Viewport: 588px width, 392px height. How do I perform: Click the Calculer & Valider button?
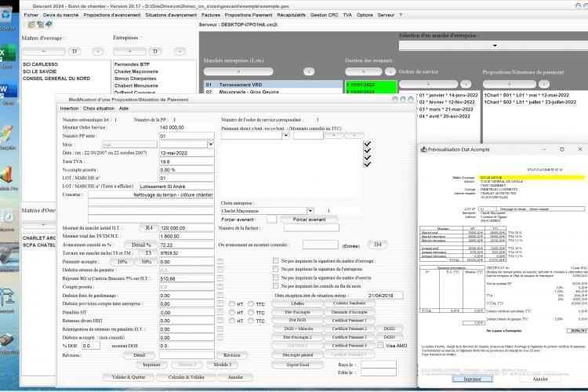[x=187, y=377]
